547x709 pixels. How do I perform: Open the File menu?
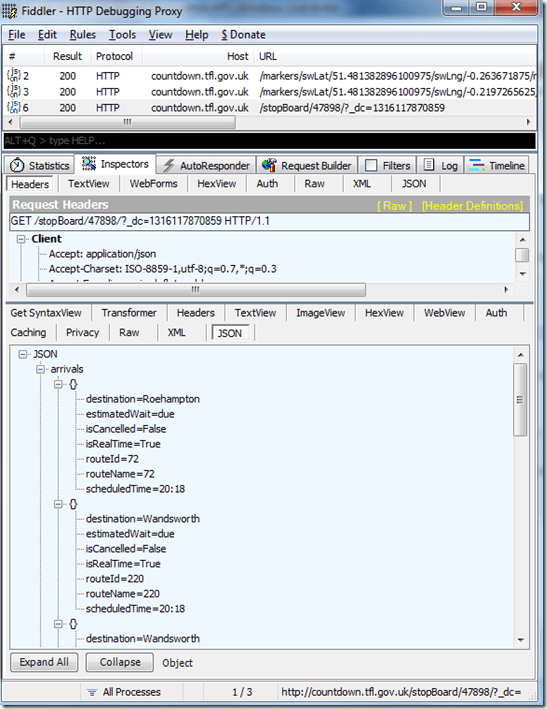(x=17, y=35)
